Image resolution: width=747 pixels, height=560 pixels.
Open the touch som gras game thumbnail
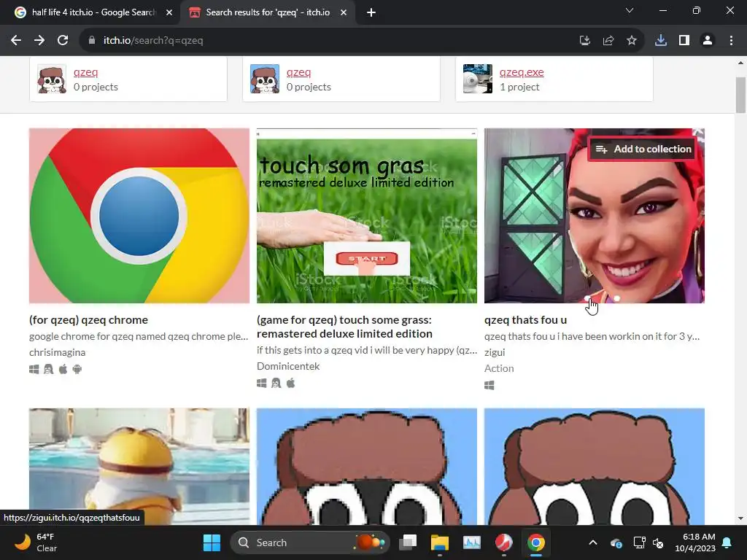coord(367,216)
